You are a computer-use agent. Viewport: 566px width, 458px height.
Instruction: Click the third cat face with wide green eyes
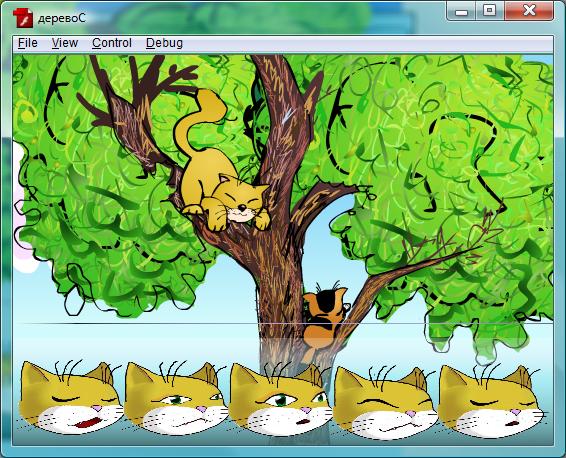280,399
